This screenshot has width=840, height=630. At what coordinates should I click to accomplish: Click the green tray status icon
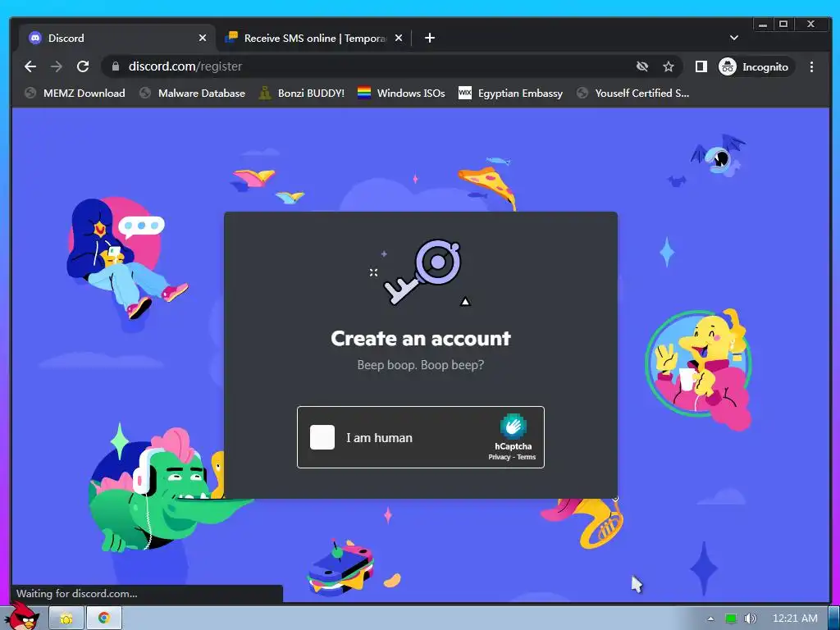pos(730,619)
